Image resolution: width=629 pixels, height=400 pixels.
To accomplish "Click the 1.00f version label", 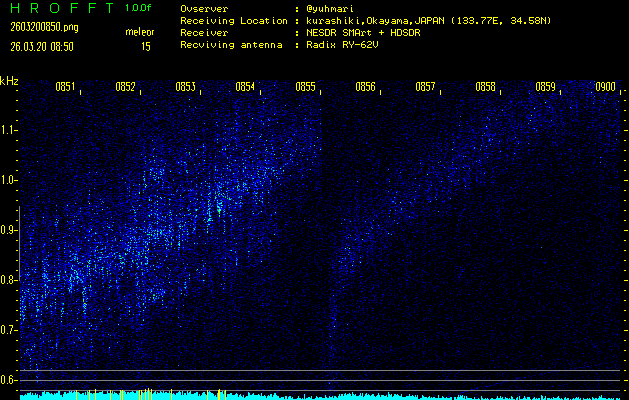I will click(x=140, y=8).
